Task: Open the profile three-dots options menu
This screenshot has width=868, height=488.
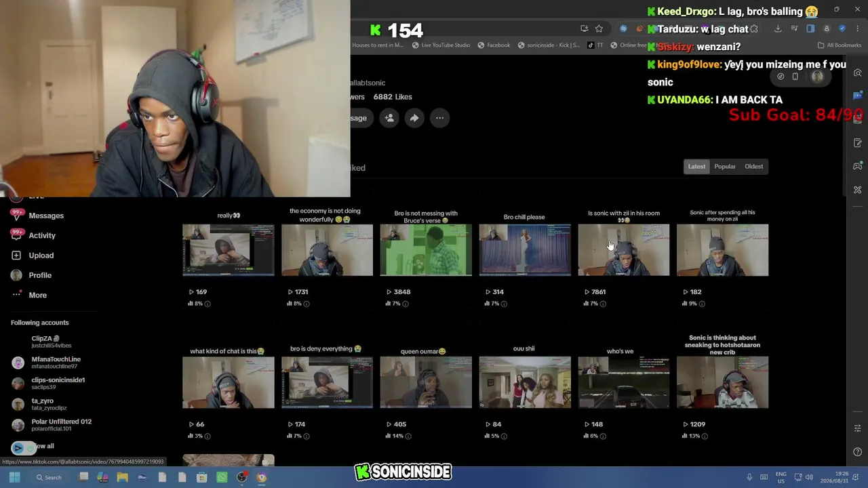Action: coord(439,118)
